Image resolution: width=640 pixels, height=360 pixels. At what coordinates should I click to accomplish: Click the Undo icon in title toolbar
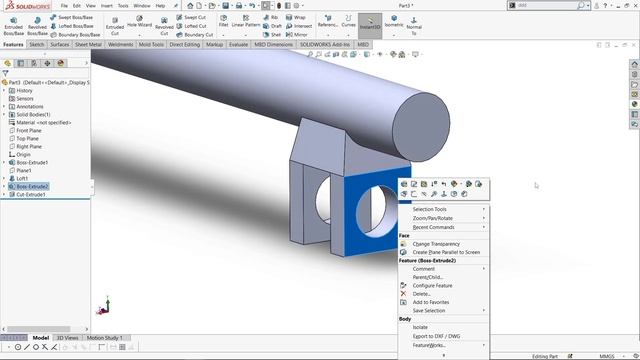[x=252, y=6]
